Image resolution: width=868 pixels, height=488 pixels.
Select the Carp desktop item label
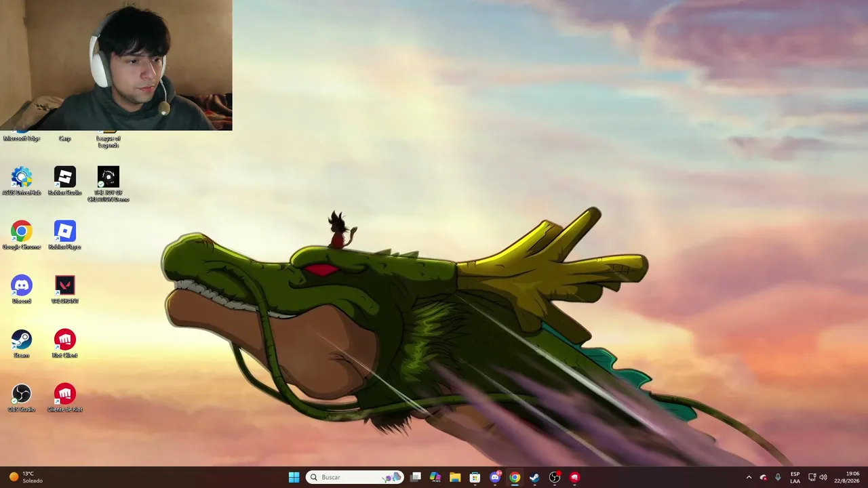click(65, 138)
